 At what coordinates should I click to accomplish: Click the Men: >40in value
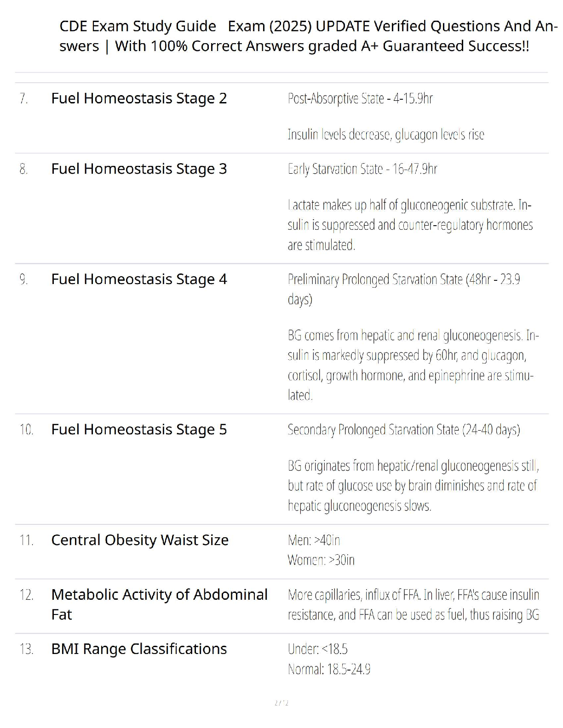[x=314, y=540]
